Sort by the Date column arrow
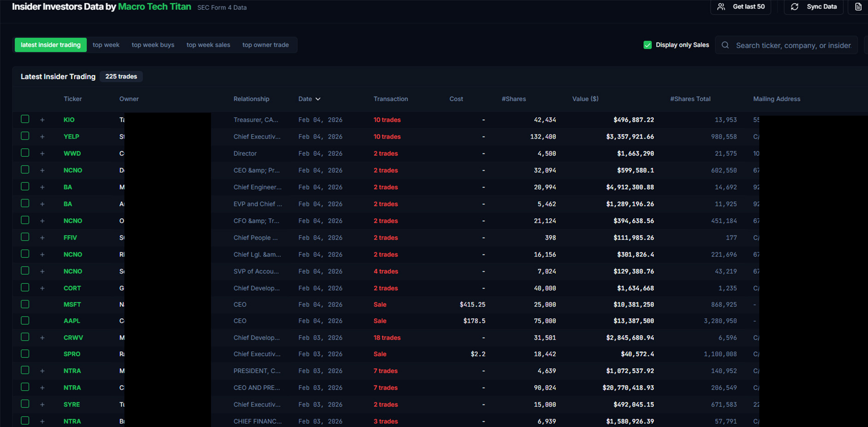The height and width of the screenshot is (427, 868). point(318,99)
